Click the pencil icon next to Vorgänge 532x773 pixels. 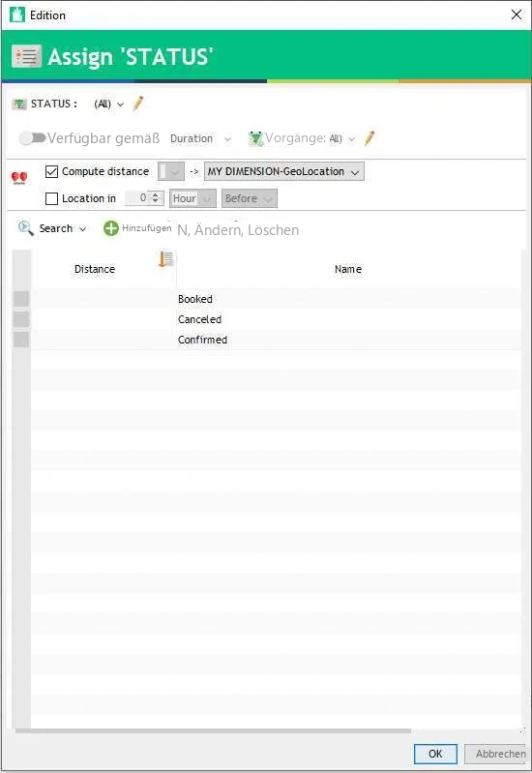point(369,138)
